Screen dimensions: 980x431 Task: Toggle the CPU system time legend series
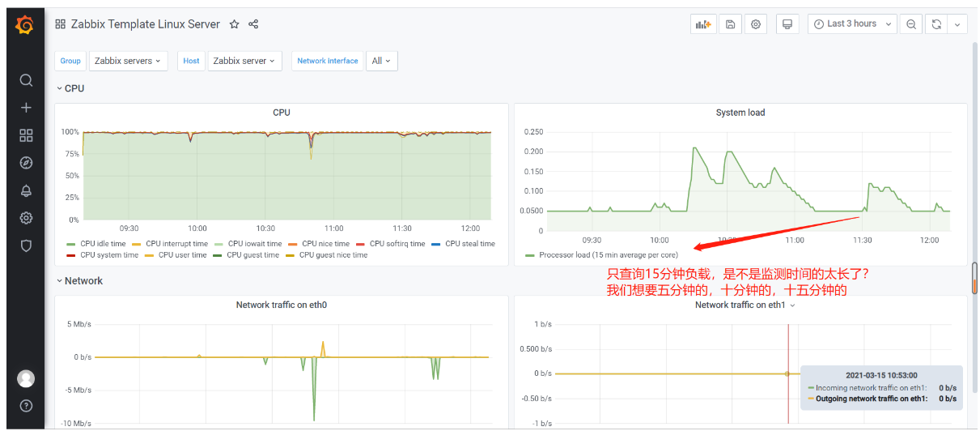102,255
